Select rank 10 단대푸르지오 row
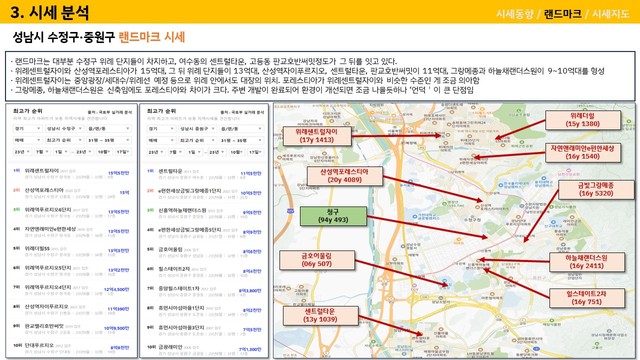The height and width of the screenshot is (360, 640). point(71,348)
